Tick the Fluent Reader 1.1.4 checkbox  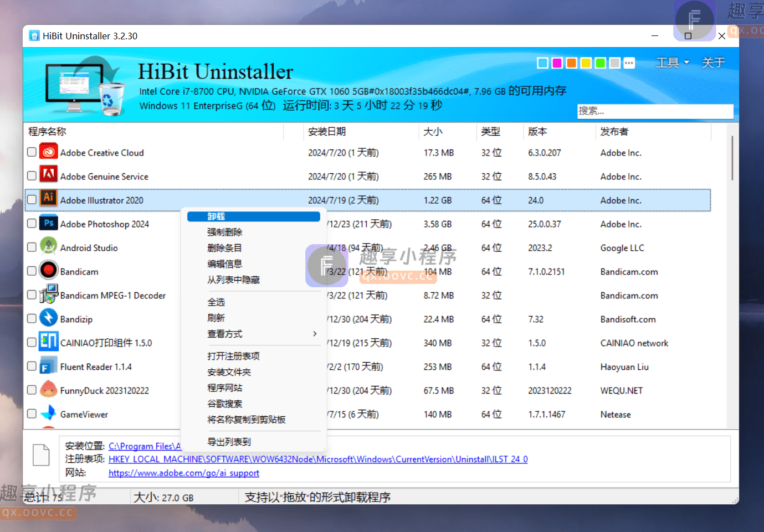tap(32, 366)
